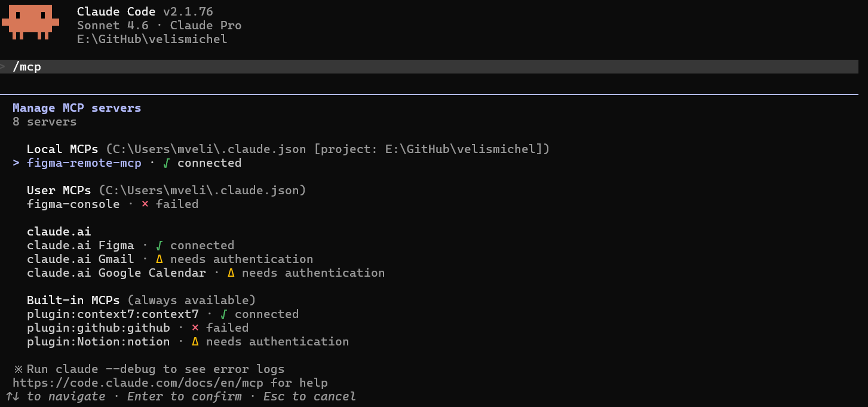868x407 pixels.
Task: Click the reference mark before 'Run claude'
Action: tap(18, 369)
